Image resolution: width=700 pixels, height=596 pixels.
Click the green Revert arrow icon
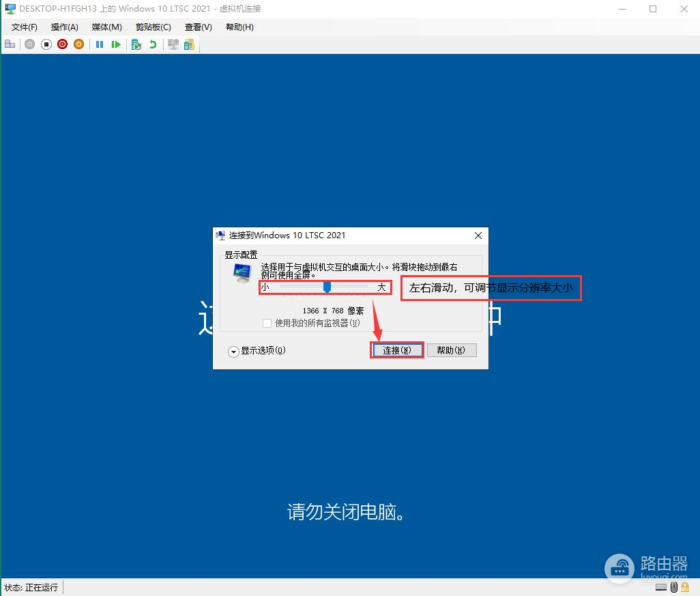[x=153, y=44]
